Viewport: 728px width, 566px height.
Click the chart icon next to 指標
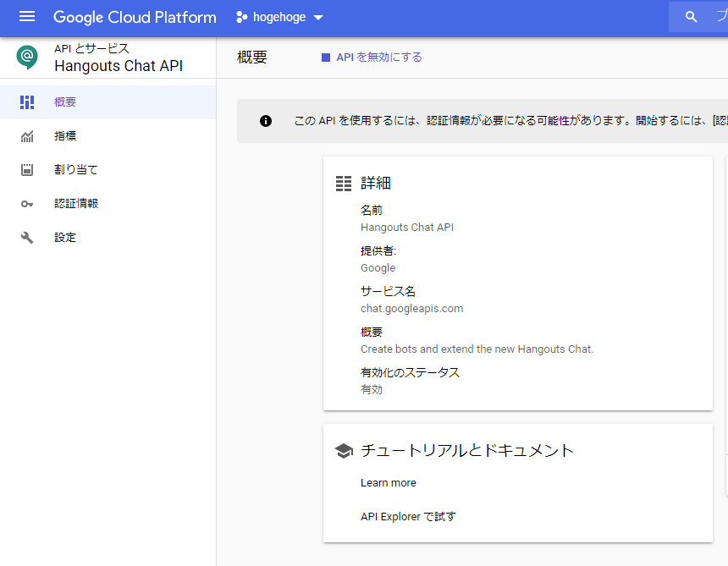[27, 136]
